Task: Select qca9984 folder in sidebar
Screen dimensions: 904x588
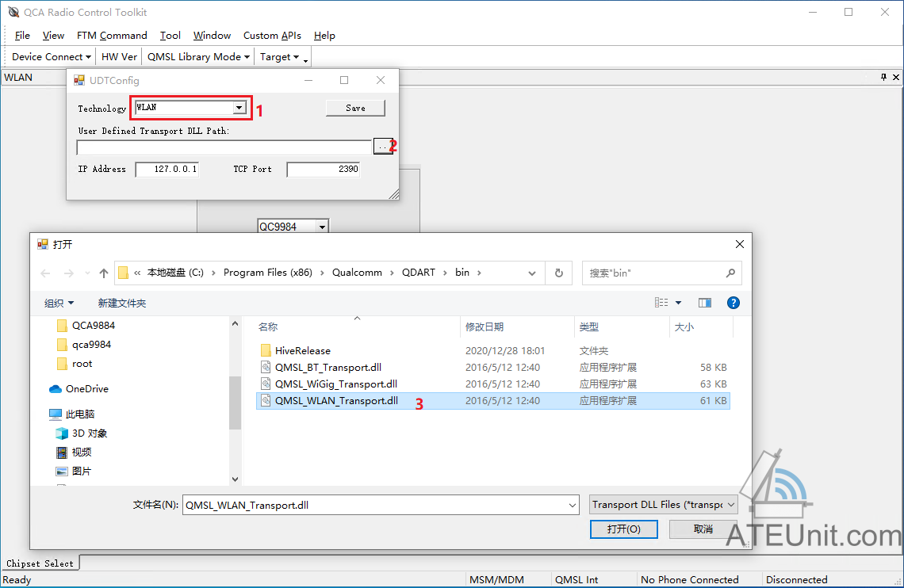Action: coord(84,345)
